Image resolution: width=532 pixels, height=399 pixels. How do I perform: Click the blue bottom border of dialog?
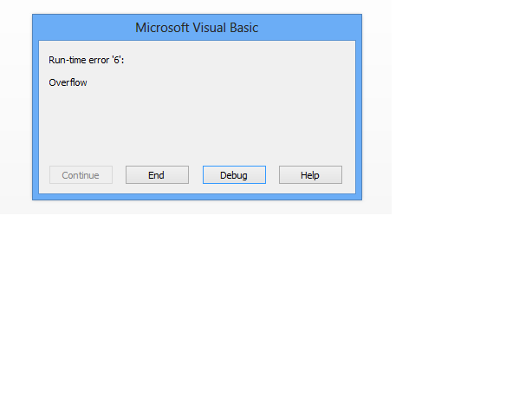pos(197,197)
